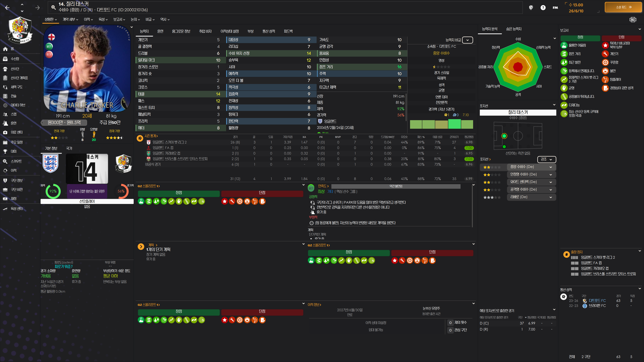Open the 스카우트 sidebar icon
Viewport: 644px width, 362px height.
click(5, 161)
